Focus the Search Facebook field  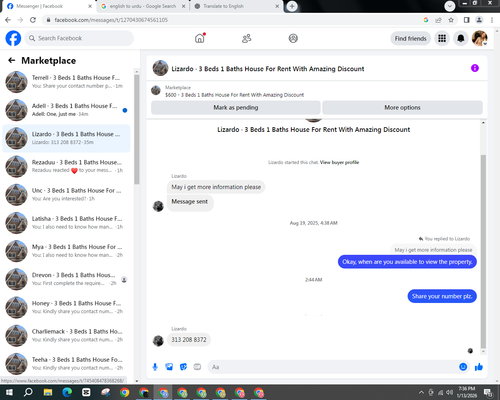click(x=79, y=38)
